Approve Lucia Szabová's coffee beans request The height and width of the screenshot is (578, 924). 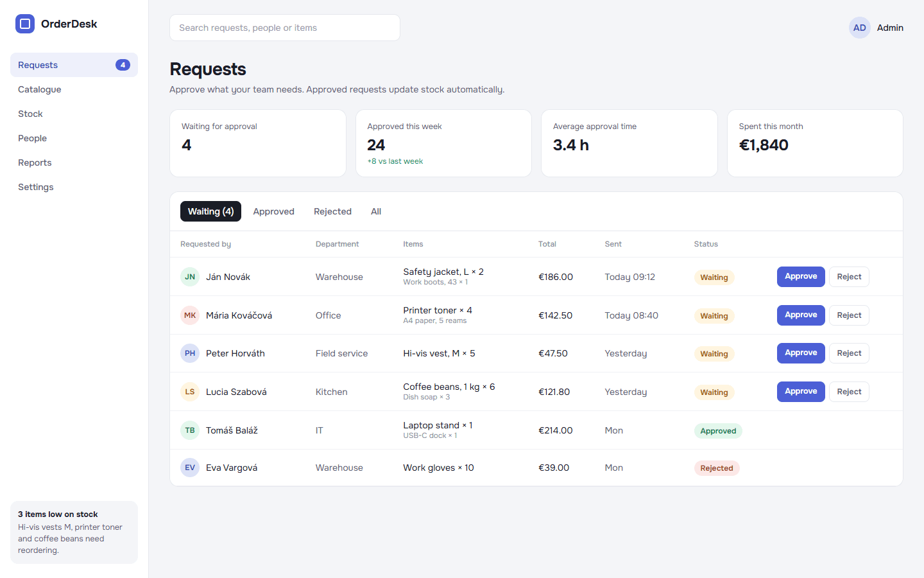(801, 392)
